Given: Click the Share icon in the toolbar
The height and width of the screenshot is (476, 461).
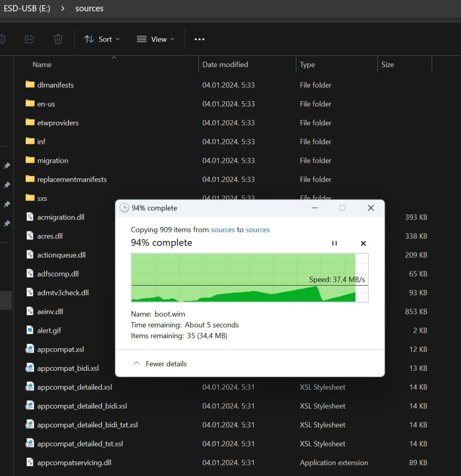Looking at the screenshot, I should pyautogui.click(x=29, y=39).
